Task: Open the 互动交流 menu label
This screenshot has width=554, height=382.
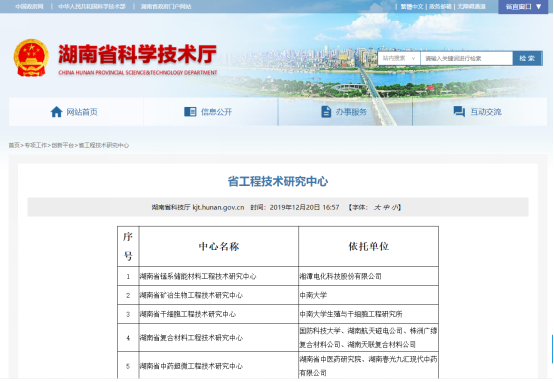Action: point(486,112)
